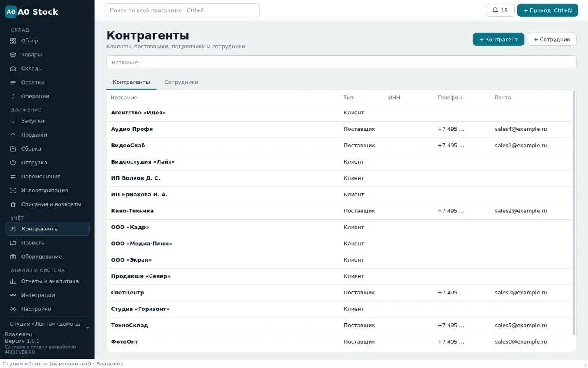588x368 pixels.
Task: Open the ARCHIVE0.RU developer link
Action: click(20, 352)
